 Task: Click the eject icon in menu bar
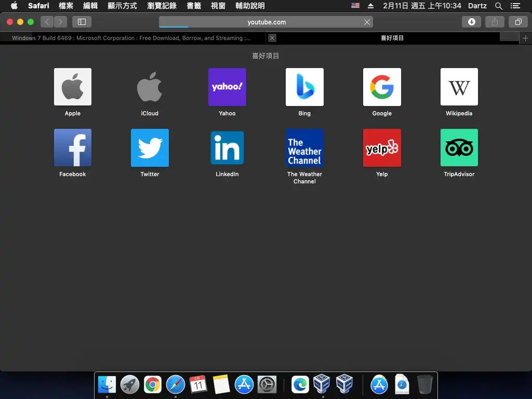pos(370,5)
